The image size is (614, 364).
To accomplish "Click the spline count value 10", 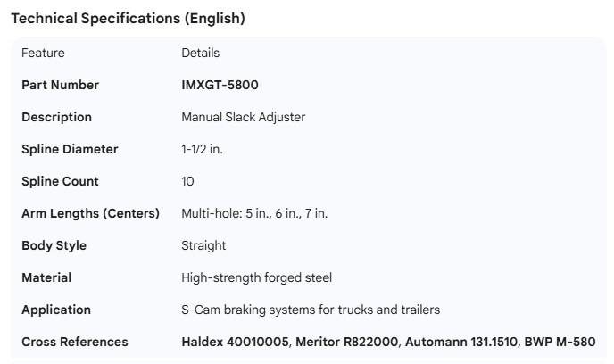I will 187,181.
